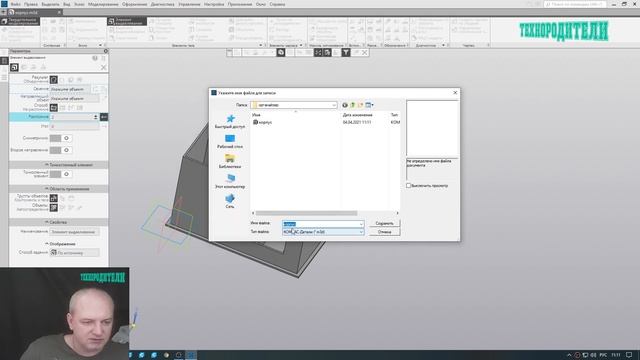640x360 pixels.
Task: Click the РУС language indicator in tray
Action: [x=603, y=355]
